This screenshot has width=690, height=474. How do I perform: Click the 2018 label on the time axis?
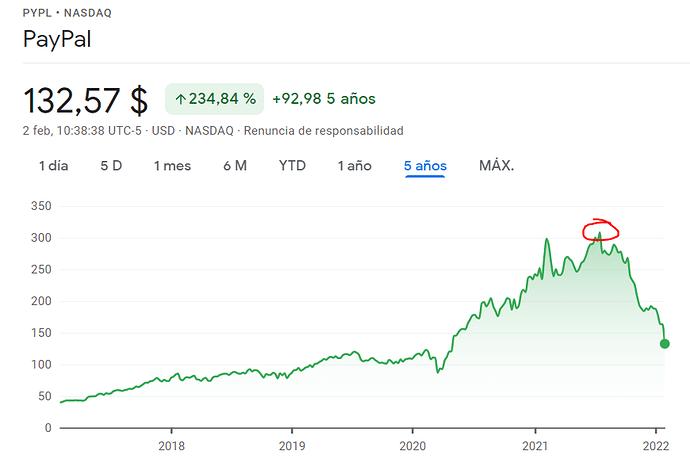171,445
